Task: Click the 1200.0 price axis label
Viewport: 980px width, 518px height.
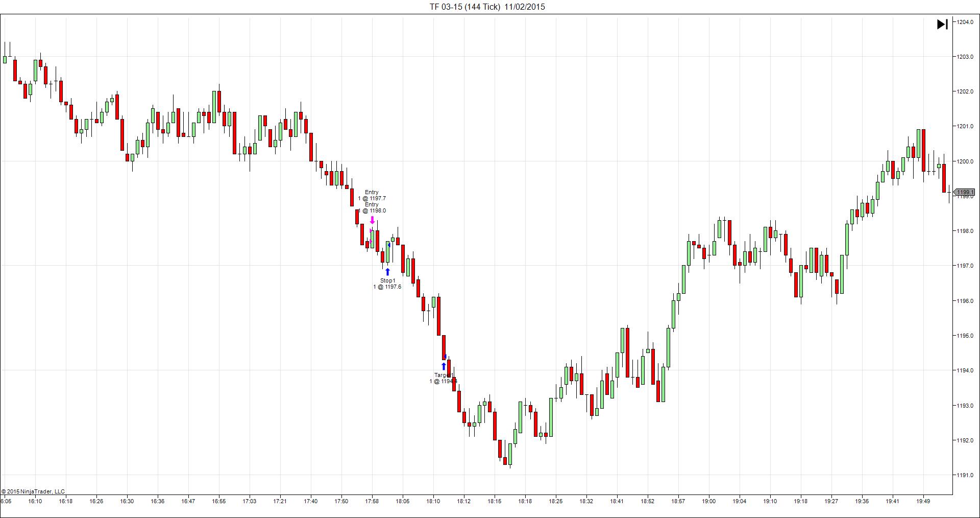Action: click(x=965, y=161)
